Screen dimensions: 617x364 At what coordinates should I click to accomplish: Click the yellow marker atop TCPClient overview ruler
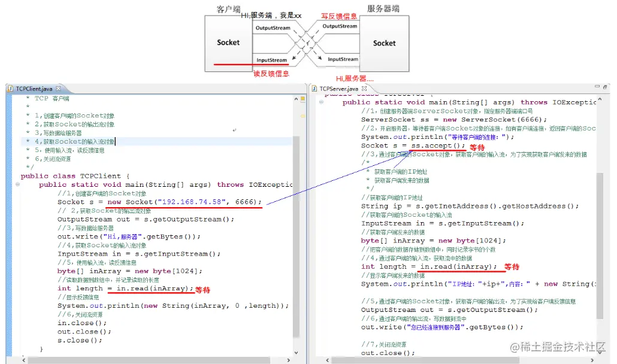[303, 99]
